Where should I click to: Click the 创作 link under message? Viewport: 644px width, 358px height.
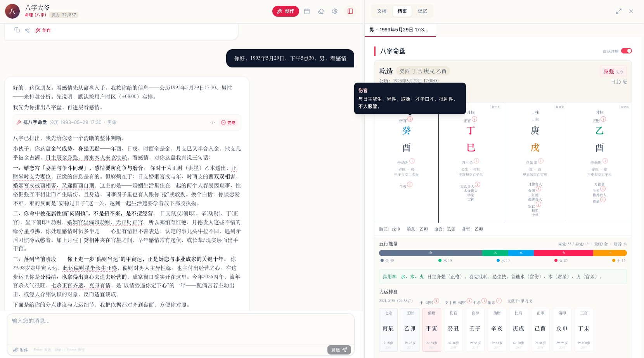(43, 30)
